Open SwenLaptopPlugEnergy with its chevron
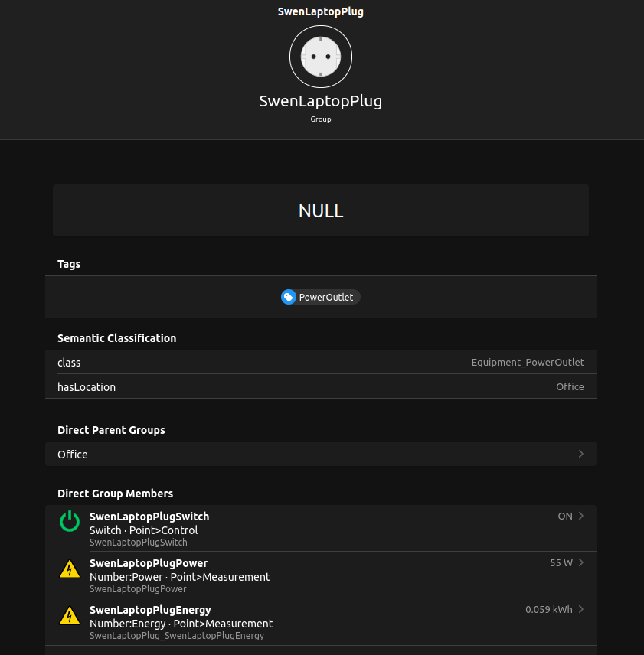644x655 pixels. [581, 609]
